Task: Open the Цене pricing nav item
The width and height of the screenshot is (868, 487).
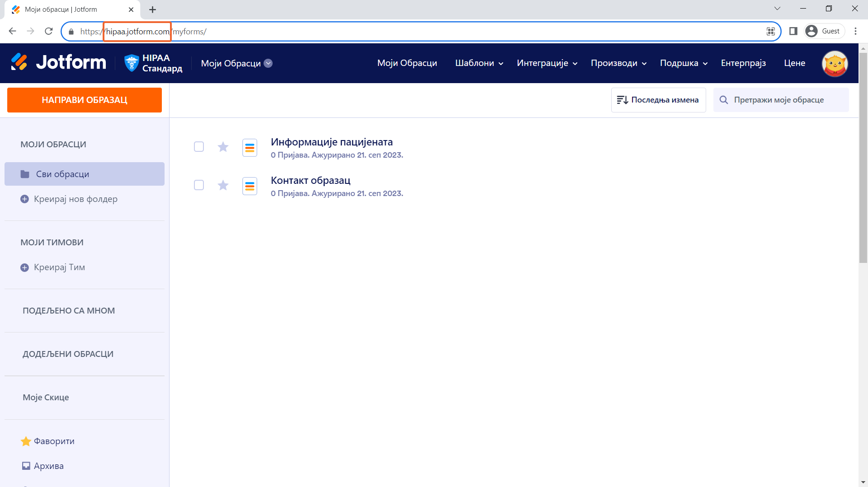Action: pyautogui.click(x=794, y=63)
